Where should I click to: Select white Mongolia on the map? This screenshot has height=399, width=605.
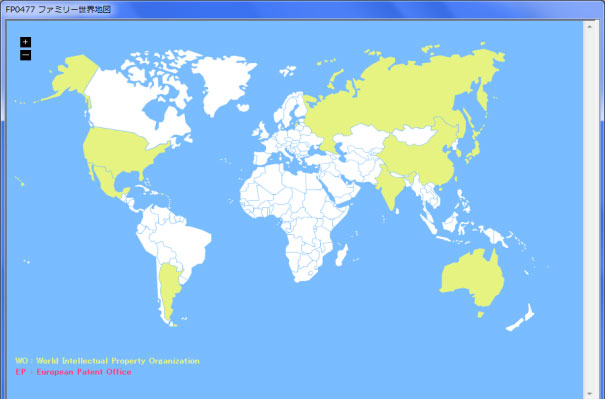[415, 135]
